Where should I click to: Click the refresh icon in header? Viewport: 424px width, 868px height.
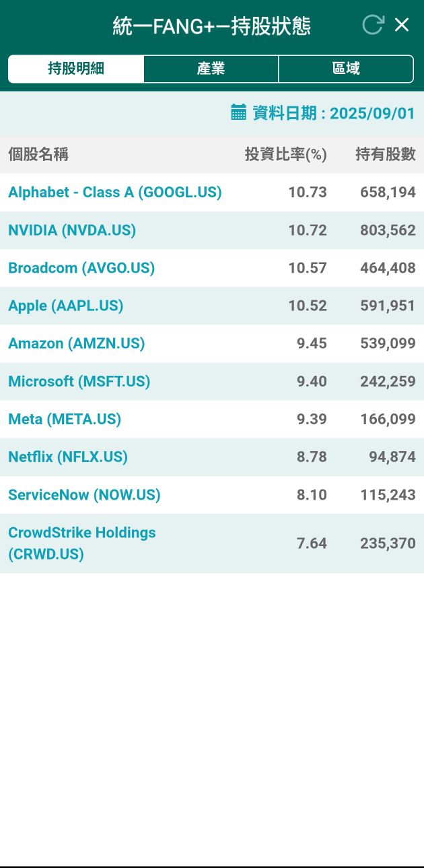(372, 25)
